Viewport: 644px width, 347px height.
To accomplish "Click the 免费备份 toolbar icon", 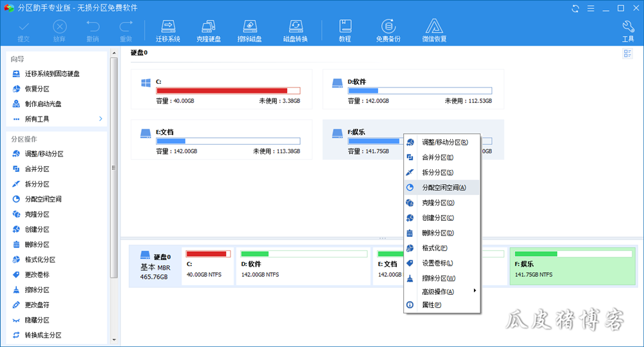I will [388, 30].
